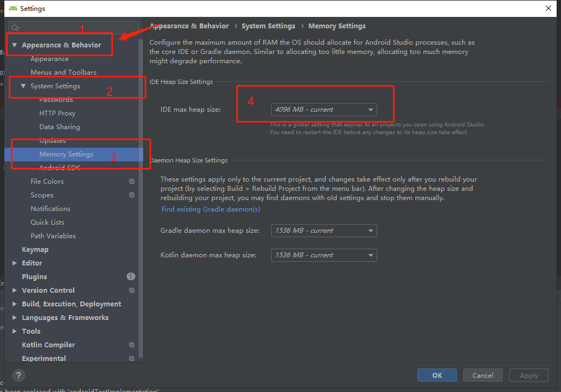
Task: Open Kotlin daemon max heap size dropdown
Action: click(x=324, y=255)
